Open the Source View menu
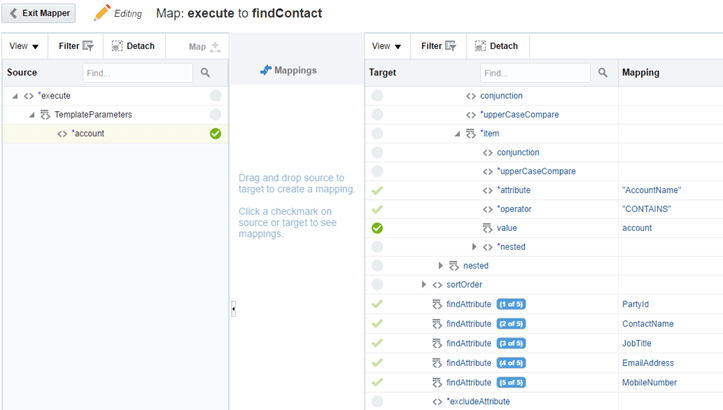This screenshot has width=723, height=410. point(22,46)
